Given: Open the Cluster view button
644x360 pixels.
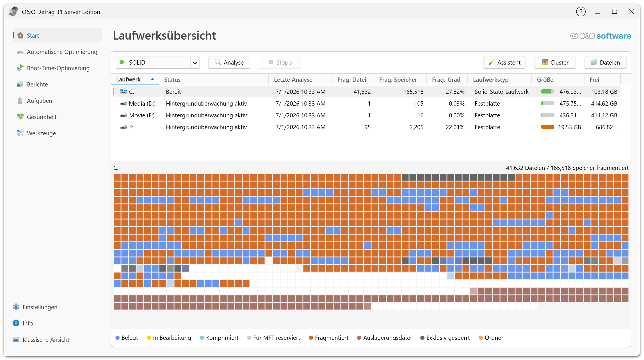Looking at the screenshot, I should pyautogui.click(x=555, y=62).
